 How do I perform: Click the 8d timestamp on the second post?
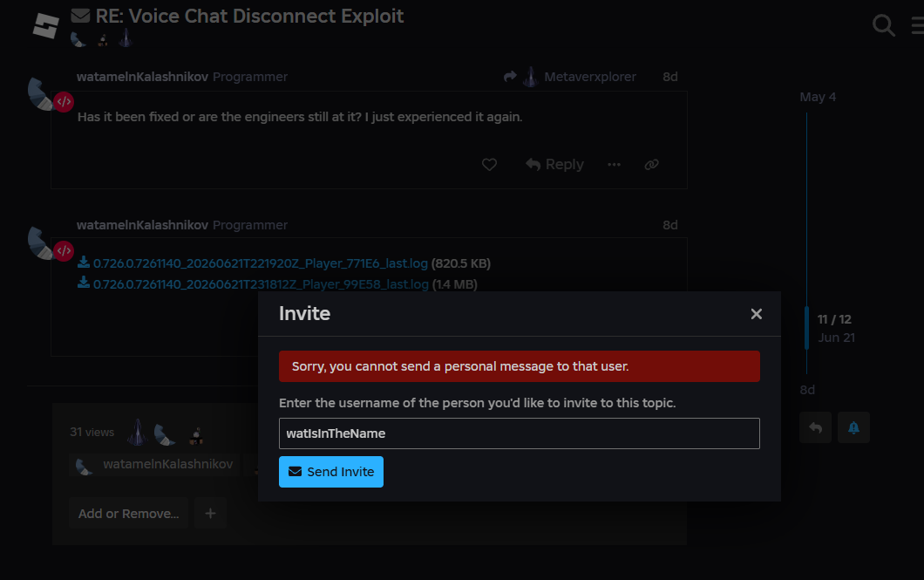click(x=670, y=225)
